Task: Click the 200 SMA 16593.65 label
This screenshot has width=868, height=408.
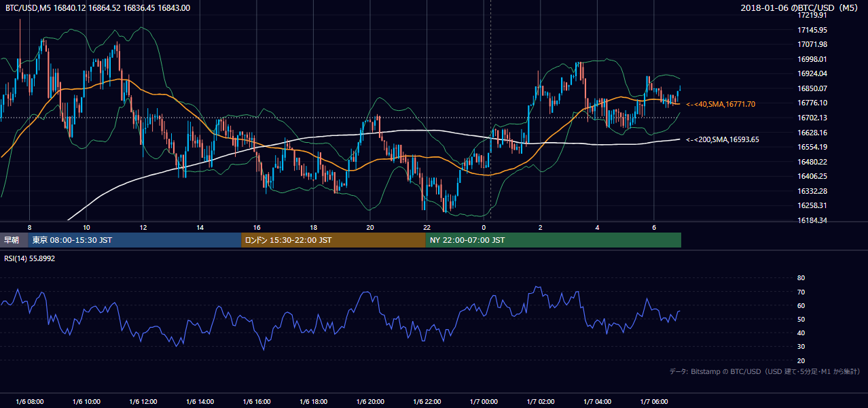Action: [x=723, y=139]
